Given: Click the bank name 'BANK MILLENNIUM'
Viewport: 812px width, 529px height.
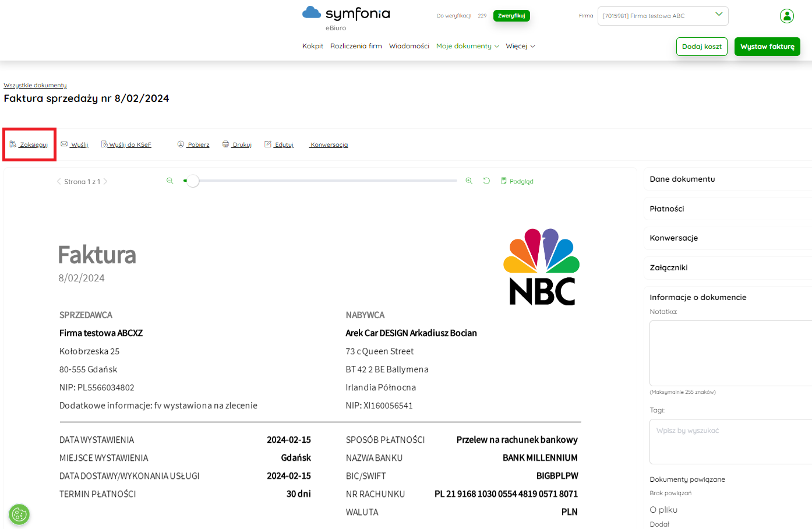Looking at the screenshot, I should (540, 458).
